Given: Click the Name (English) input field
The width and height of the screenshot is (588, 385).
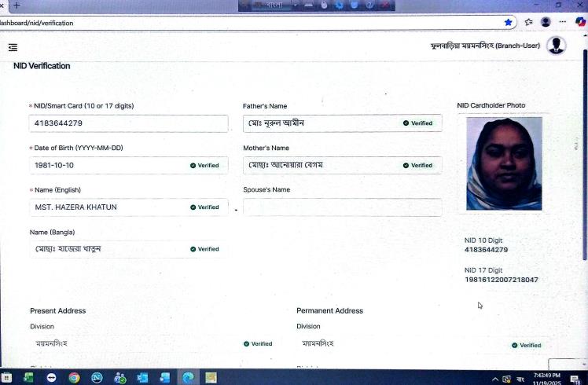Looking at the screenshot, I should pyautogui.click(x=106, y=207).
